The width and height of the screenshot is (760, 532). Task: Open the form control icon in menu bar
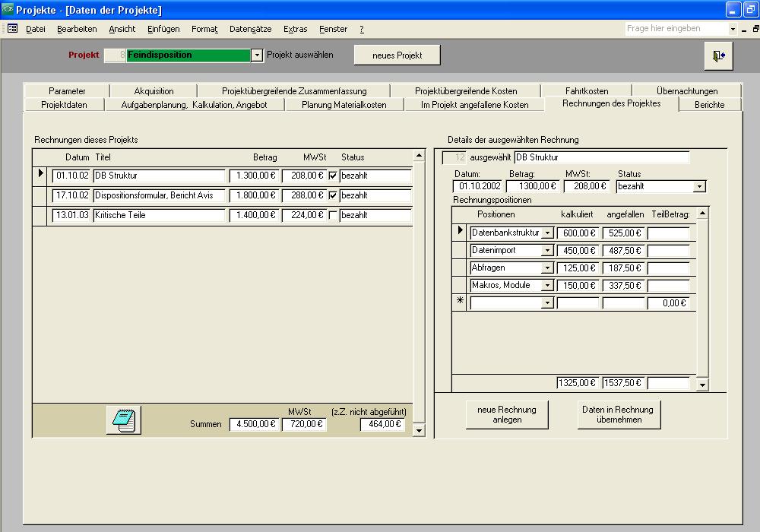[x=13, y=29]
